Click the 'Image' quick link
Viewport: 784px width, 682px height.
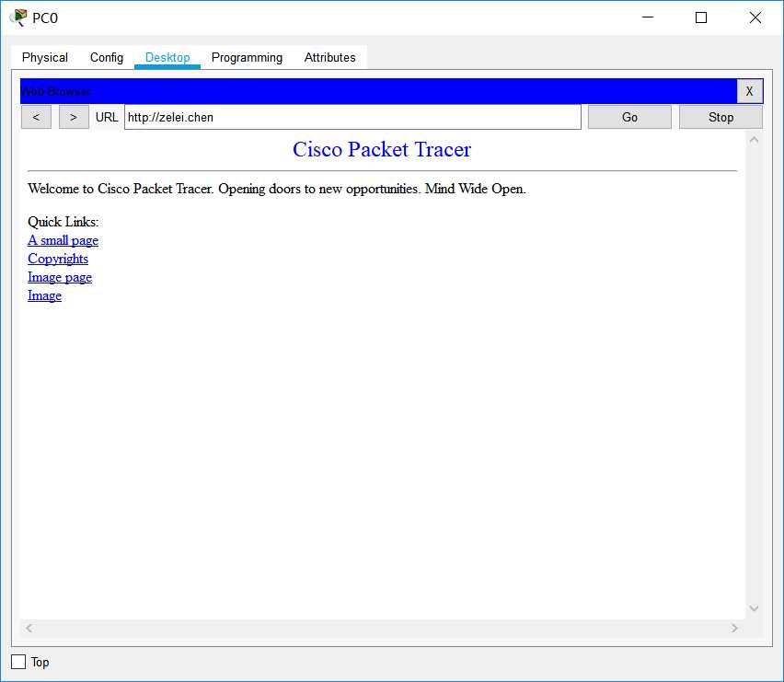44,295
